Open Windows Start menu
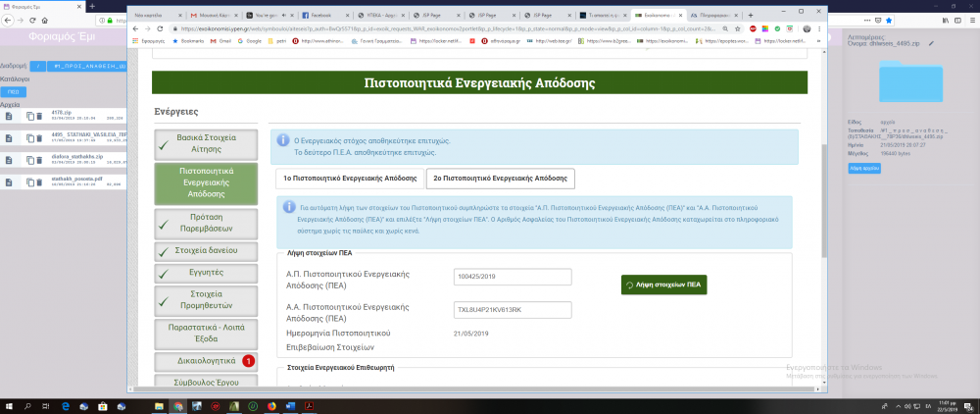 (x=10, y=405)
